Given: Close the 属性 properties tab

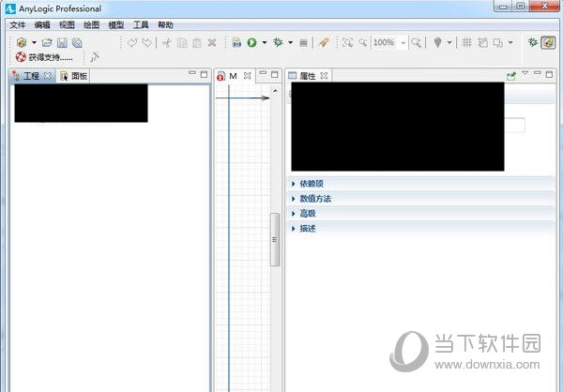Looking at the screenshot, I should (x=324, y=76).
